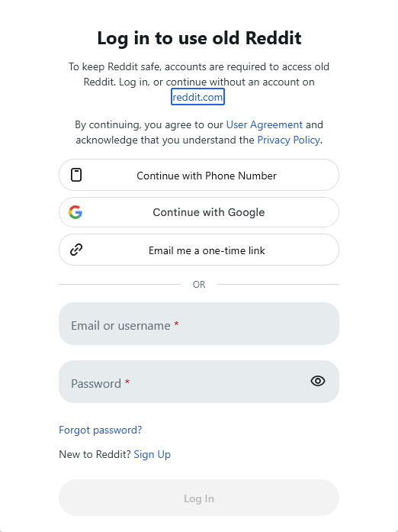Click the OR divider label

coord(199,285)
